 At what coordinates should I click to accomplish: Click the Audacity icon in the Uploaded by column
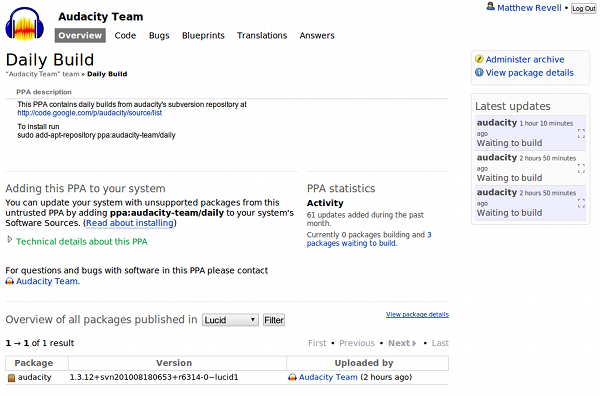(292, 377)
